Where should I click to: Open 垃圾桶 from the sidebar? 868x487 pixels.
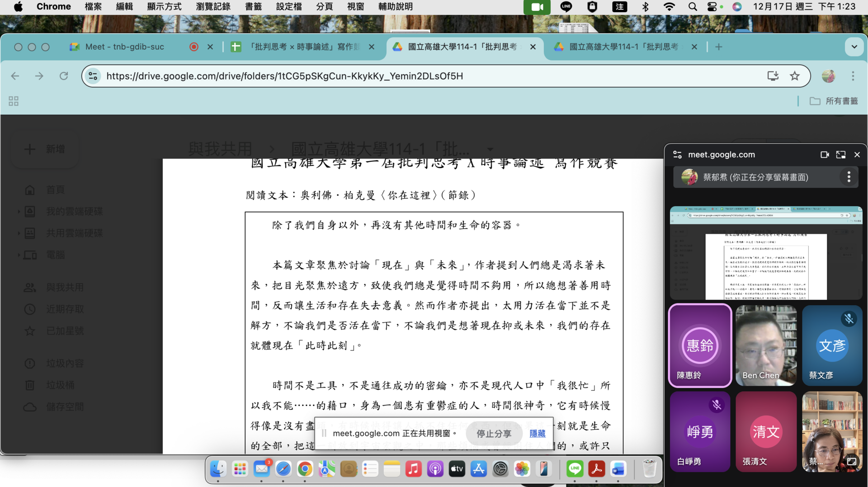pyautogui.click(x=61, y=385)
